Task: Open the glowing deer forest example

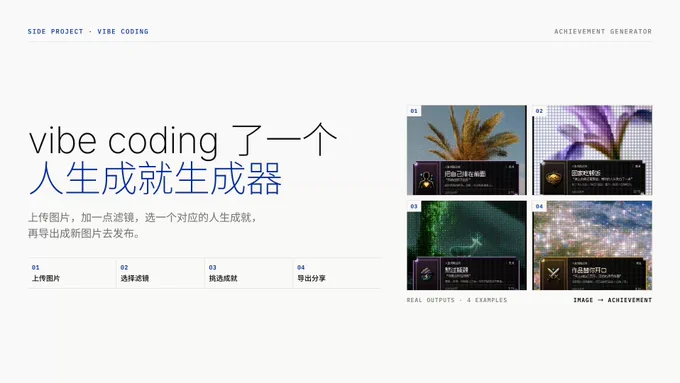Action: (467, 246)
